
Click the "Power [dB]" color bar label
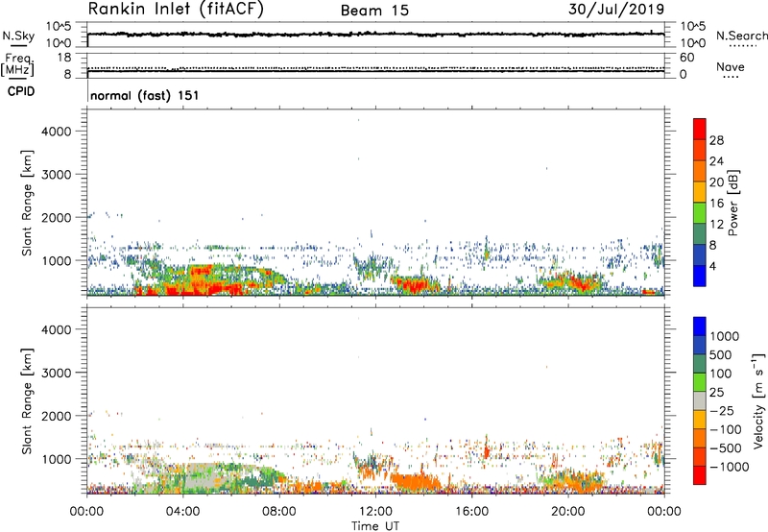tap(733, 203)
